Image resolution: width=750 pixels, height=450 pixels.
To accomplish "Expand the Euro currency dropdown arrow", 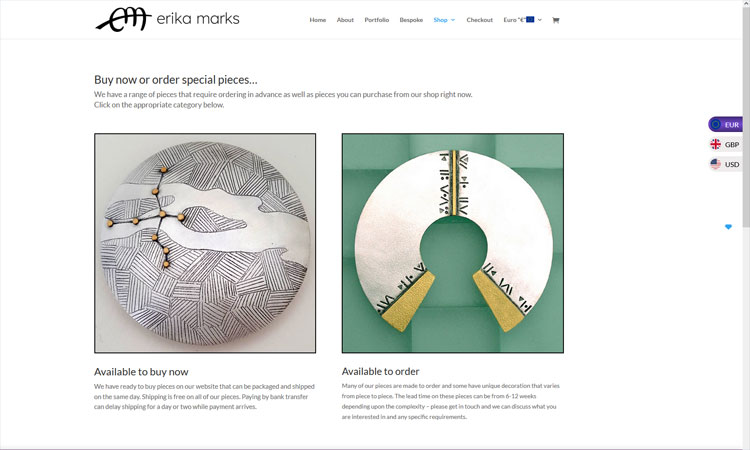I will pos(540,20).
